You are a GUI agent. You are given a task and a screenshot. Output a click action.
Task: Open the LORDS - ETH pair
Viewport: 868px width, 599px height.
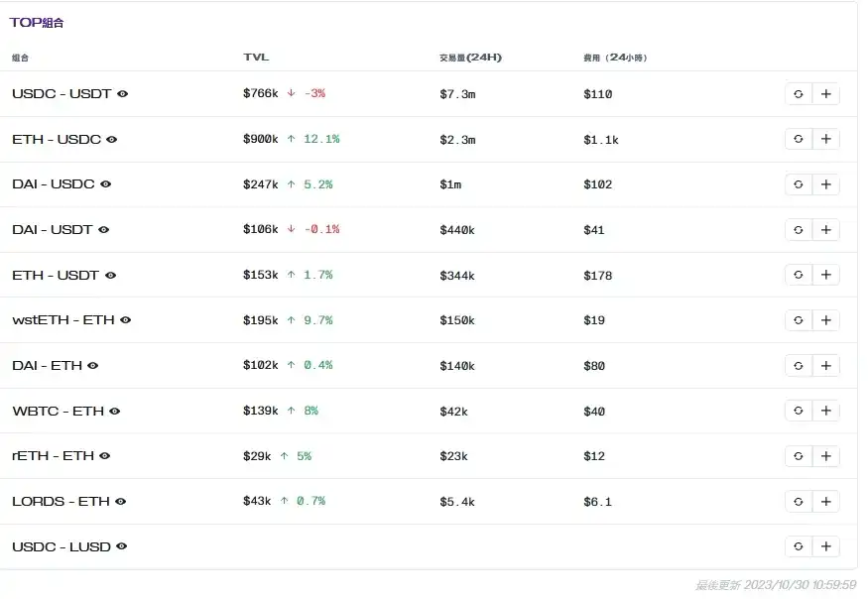61,502
